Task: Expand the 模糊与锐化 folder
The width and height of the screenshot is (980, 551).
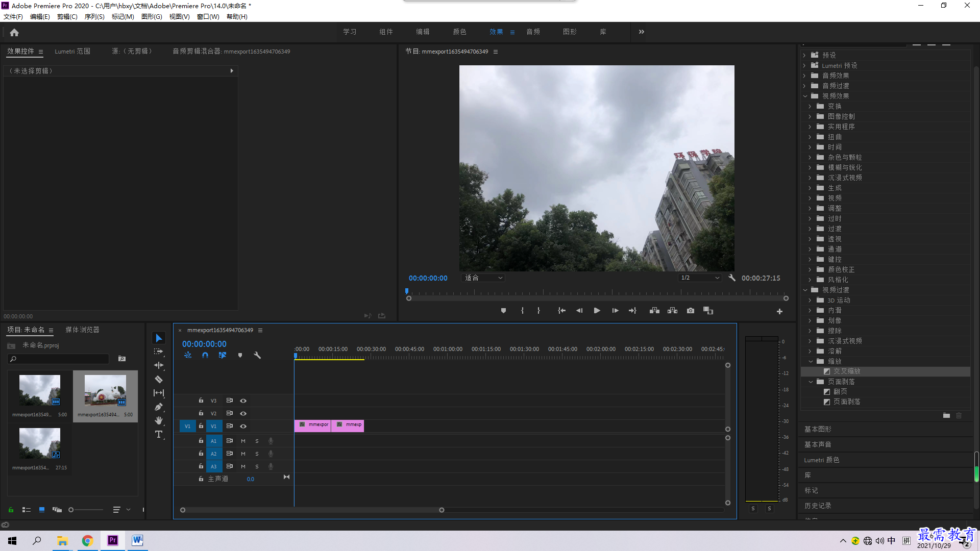Action: click(x=810, y=167)
